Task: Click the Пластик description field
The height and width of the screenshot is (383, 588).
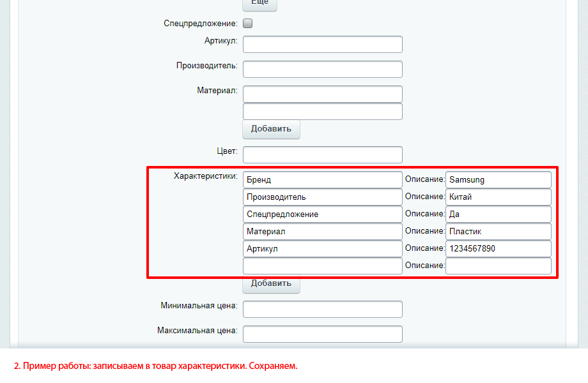Action: 499,231
